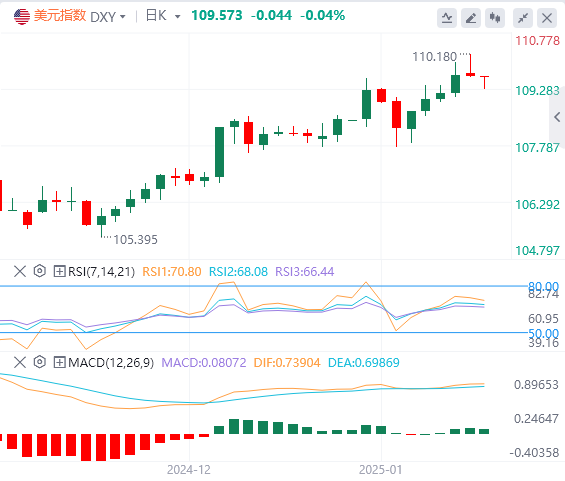
Task: Toggle MACD panel plus box expand
Action: (x=59, y=362)
